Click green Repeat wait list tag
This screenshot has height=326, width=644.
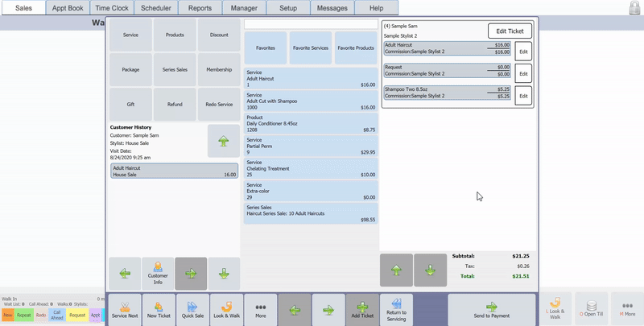(24, 315)
